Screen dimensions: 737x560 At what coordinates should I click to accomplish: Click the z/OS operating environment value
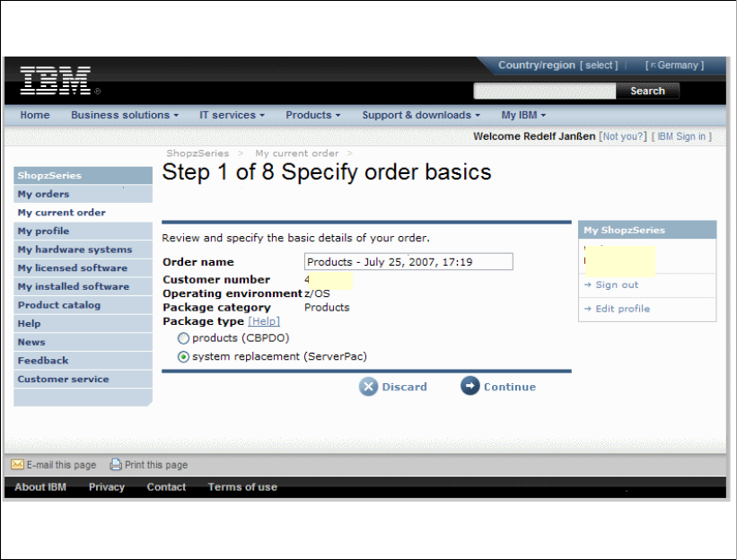point(317,293)
